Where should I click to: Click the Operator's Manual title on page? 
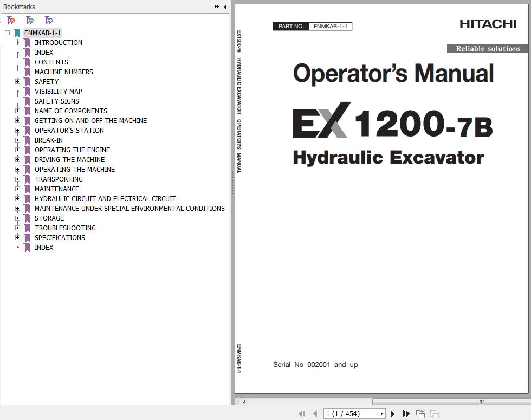pos(393,73)
